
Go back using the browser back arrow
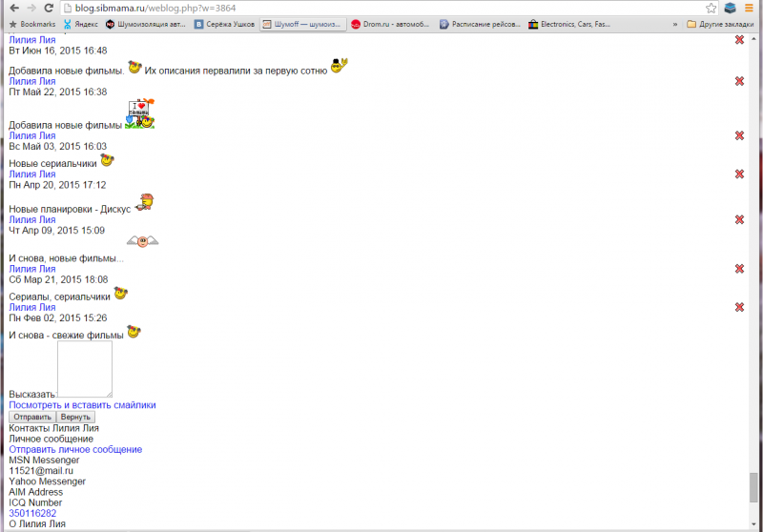(14, 8)
